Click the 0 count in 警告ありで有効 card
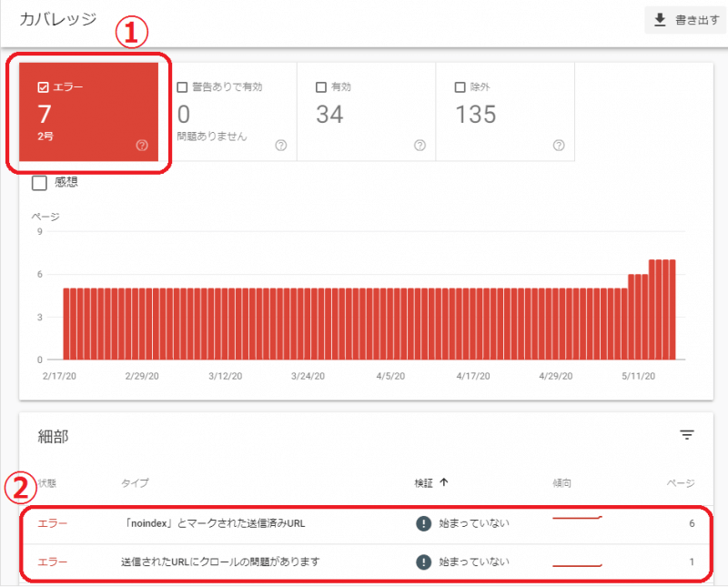The image size is (728, 587). coord(184,115)
